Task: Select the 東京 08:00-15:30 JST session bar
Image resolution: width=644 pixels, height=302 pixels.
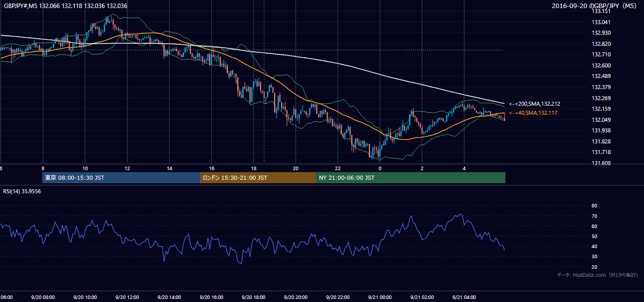Action: pyautogui.click(x=121, y=178)
